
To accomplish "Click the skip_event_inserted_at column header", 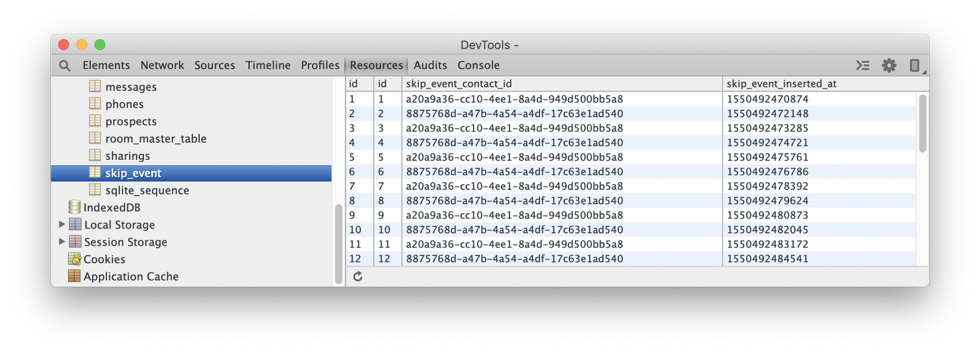I will pyautogui.click(x=781, y=84).
